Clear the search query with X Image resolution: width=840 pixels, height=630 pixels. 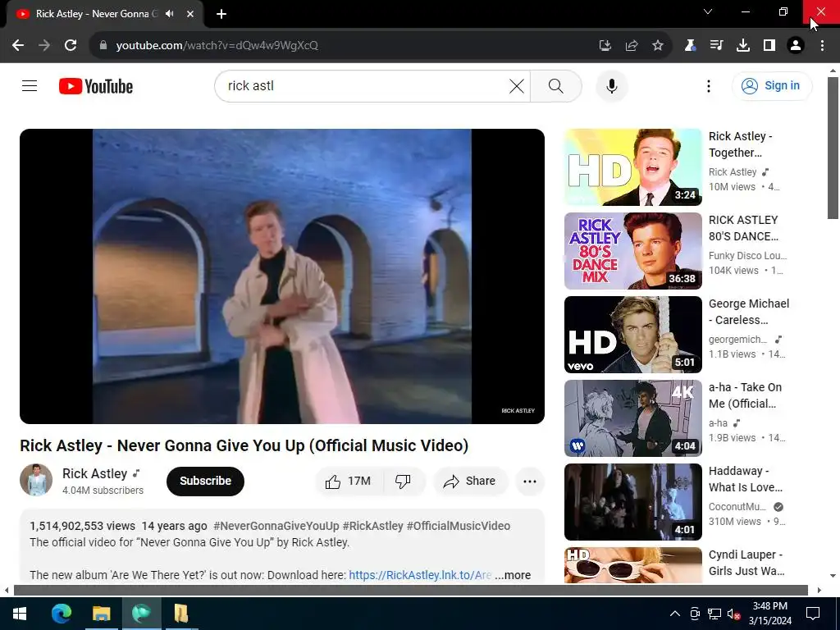click(517, 85)
